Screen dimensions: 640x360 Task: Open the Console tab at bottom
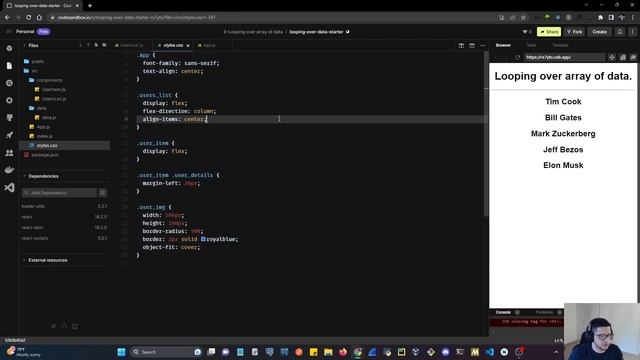(503, 313)
